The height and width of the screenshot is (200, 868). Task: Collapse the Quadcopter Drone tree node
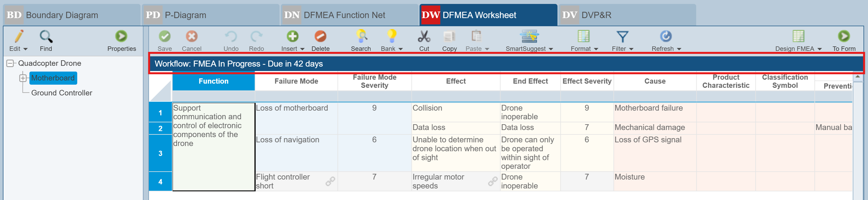(10, 63)
